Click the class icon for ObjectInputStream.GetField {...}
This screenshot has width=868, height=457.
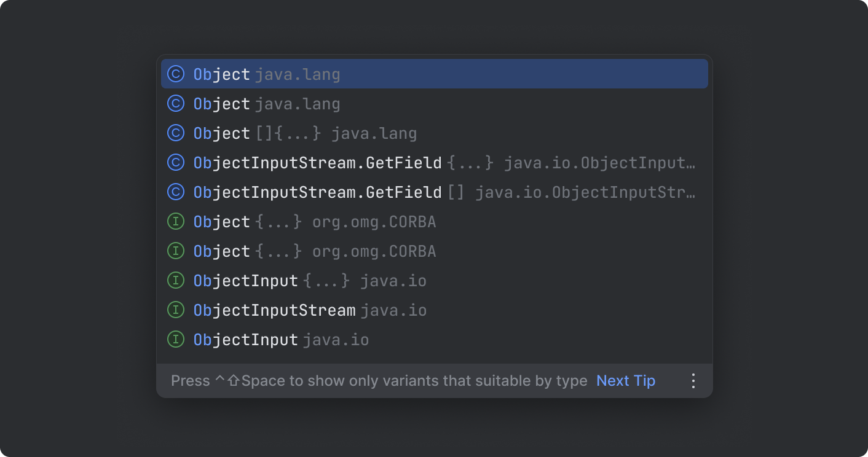pos(176,162)
